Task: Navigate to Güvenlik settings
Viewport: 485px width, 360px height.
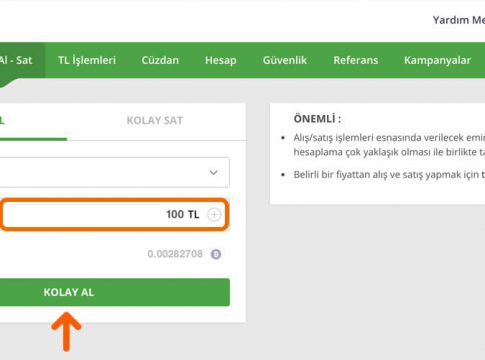Action: click(x=285, y=60)
